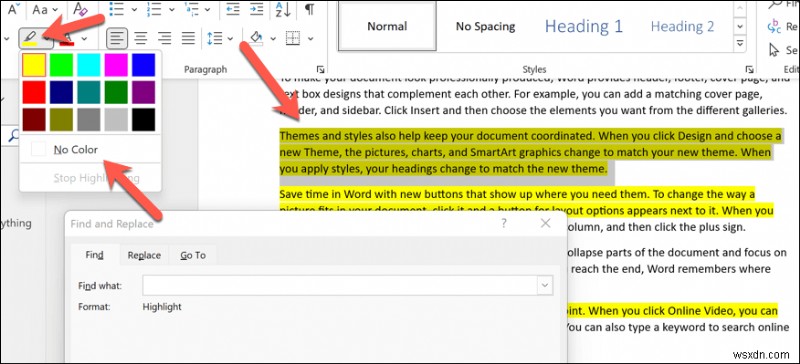
Task: Pick the violet purple highlight swatch
Action: click(x=143, y=92)
